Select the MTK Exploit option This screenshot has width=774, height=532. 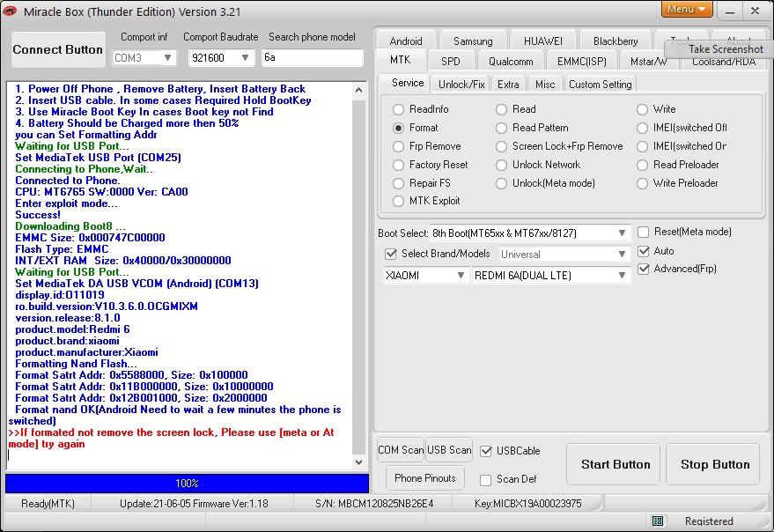[398, 201]
